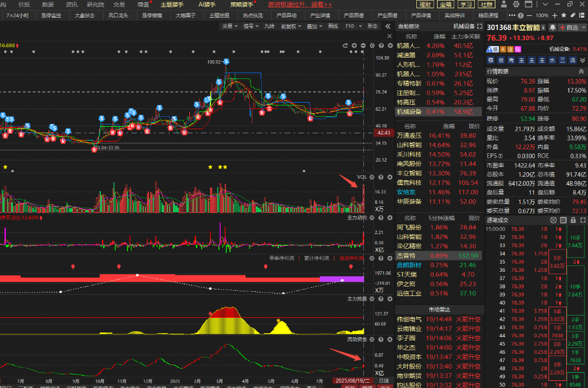Screen dimensions: 588x388
Task: Click the 低 risk warning badge
Action: 492,49
